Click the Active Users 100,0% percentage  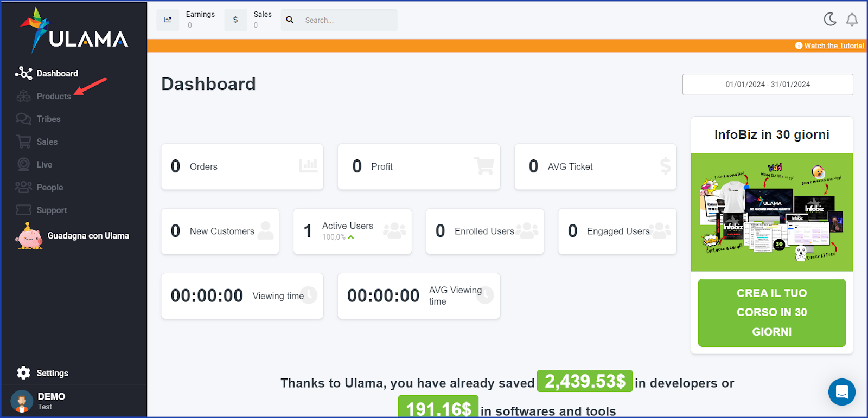[334, 237]
